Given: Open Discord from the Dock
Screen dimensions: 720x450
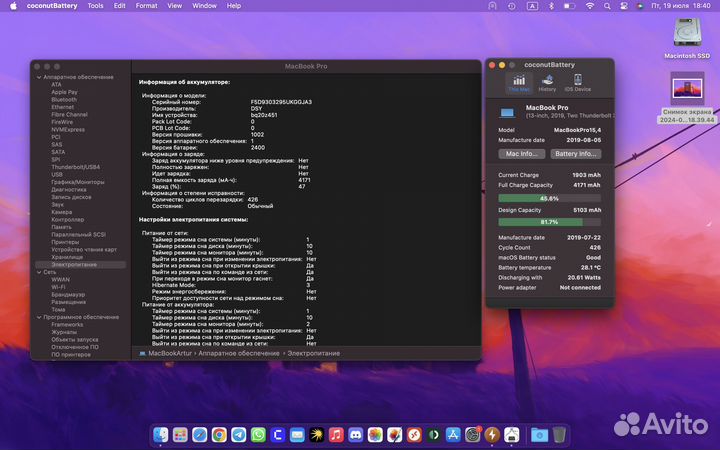Looking at the screenshot, I should click(355, 434).
